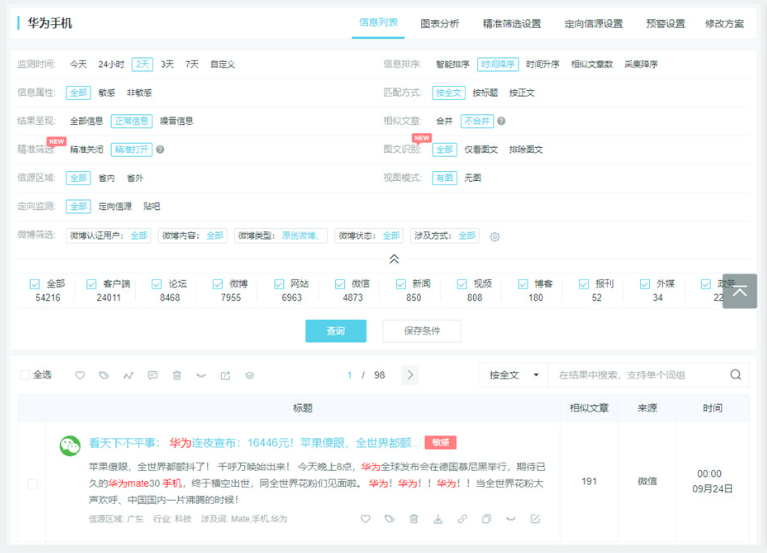
Task: Click the scroll-to-top arrow button
Action: pyautogui.click(x=739, y=291)
